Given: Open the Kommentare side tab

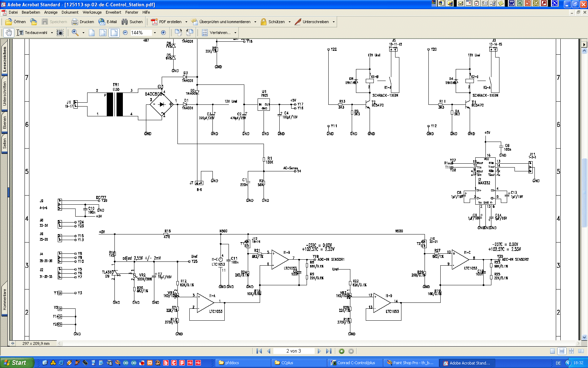Looking at the screenshot, I should (x=5, y=299).
